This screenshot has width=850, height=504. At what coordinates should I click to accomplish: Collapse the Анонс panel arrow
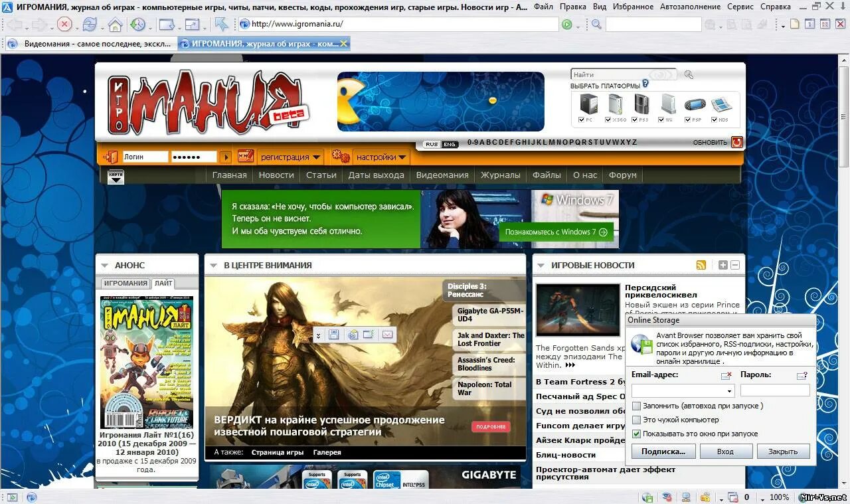coord(105,266)
